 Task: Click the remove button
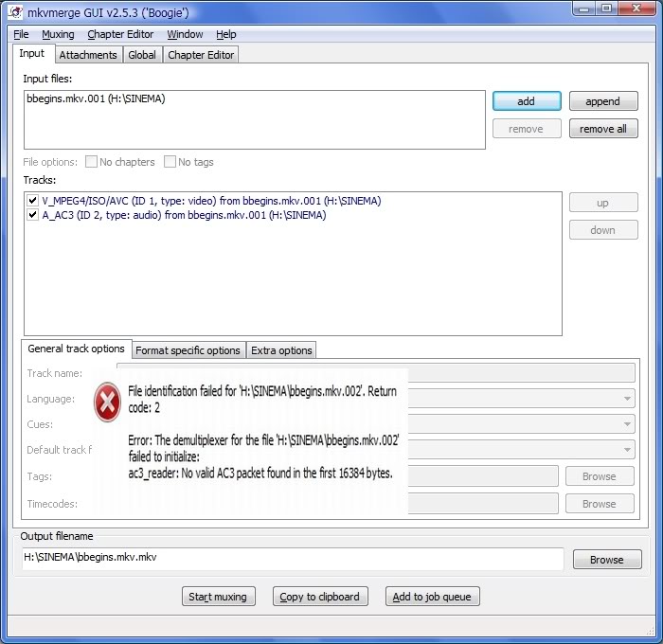tap(527, 129)
